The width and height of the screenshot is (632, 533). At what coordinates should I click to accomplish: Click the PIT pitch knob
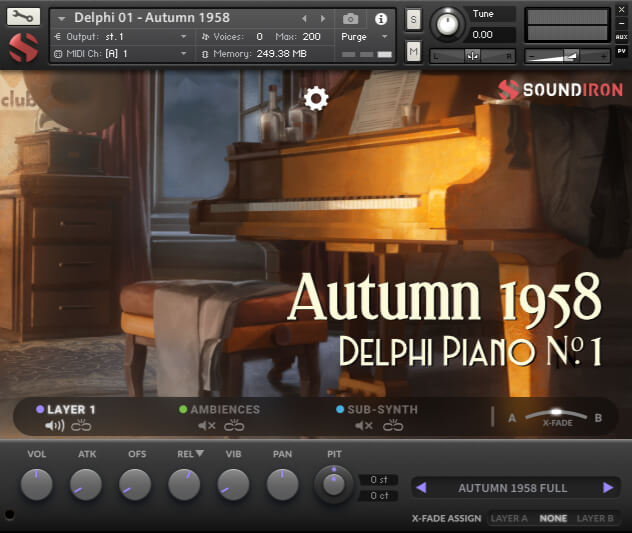point(334,484)
